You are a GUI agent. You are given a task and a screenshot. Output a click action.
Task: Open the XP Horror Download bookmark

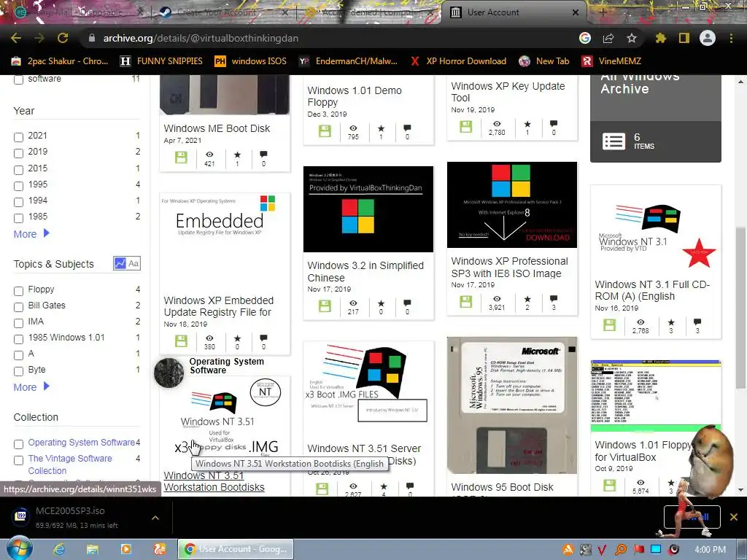(458, 61)
